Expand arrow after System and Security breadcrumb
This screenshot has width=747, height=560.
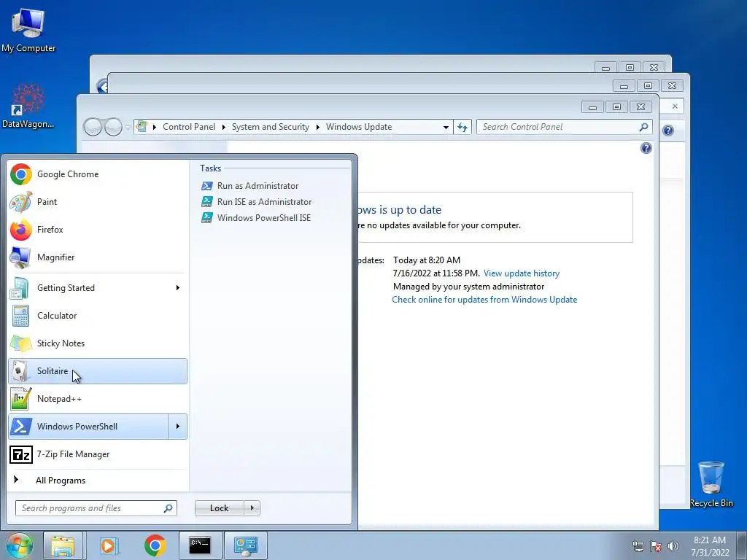318,127
